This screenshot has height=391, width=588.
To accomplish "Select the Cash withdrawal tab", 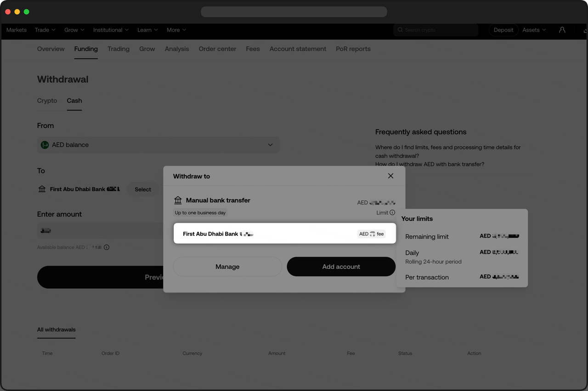I will [74, 101].
